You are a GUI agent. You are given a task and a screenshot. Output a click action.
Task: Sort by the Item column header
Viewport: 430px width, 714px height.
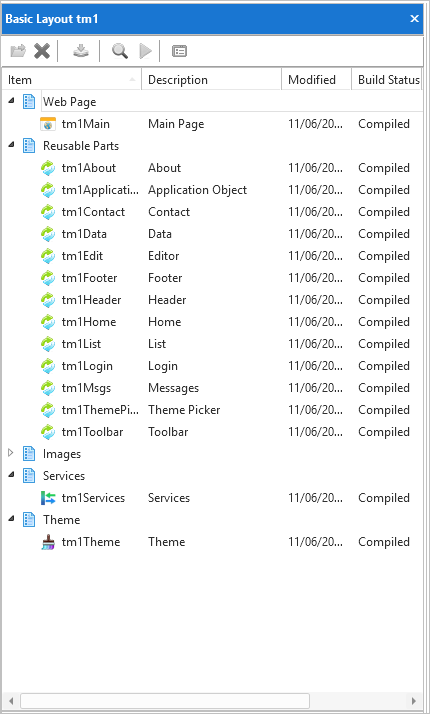pyautogui.click(x=72, y=80)
